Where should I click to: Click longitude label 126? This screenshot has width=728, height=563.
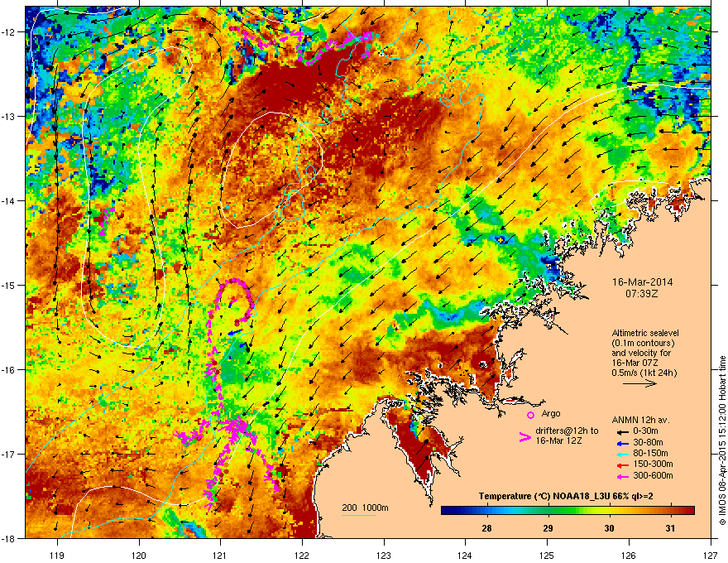629,555
